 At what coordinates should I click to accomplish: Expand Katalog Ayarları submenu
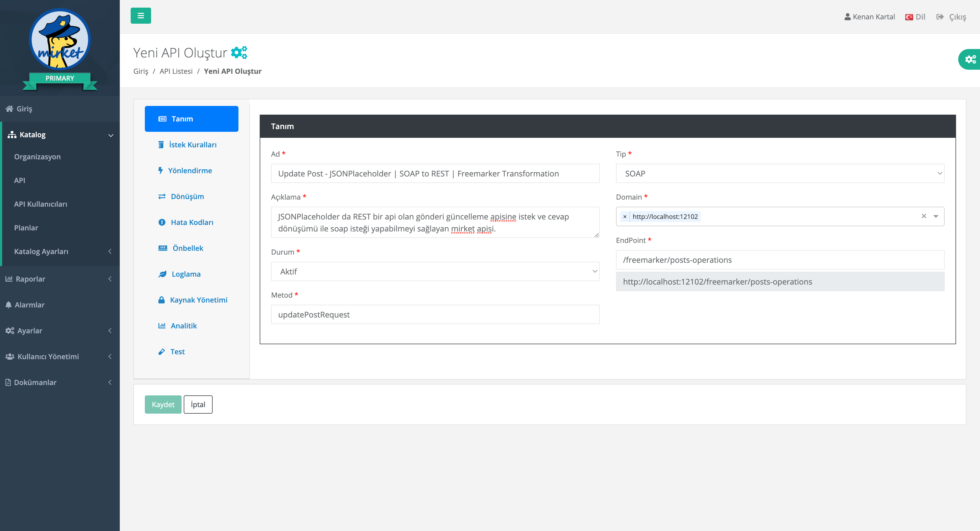click(61, 251)
